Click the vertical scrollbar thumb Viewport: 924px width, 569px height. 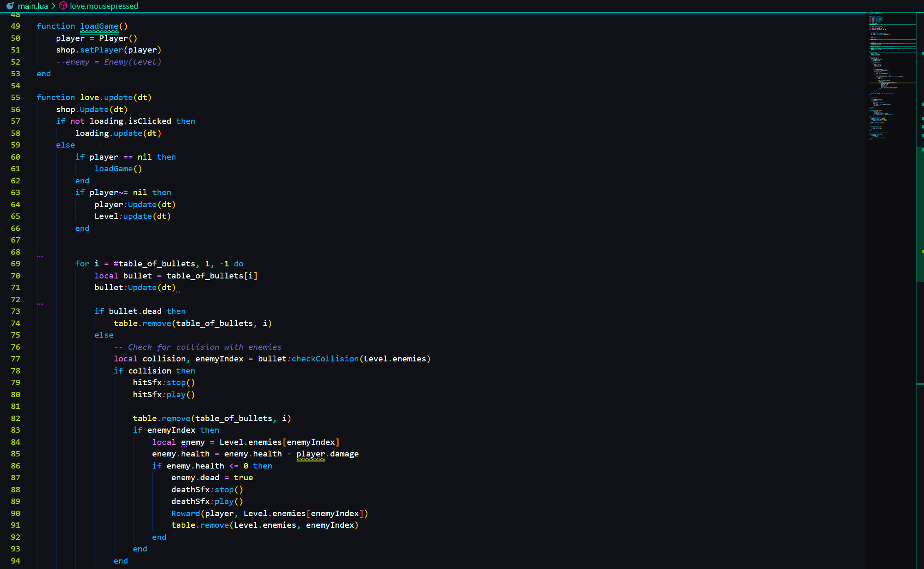coord(920,215)
